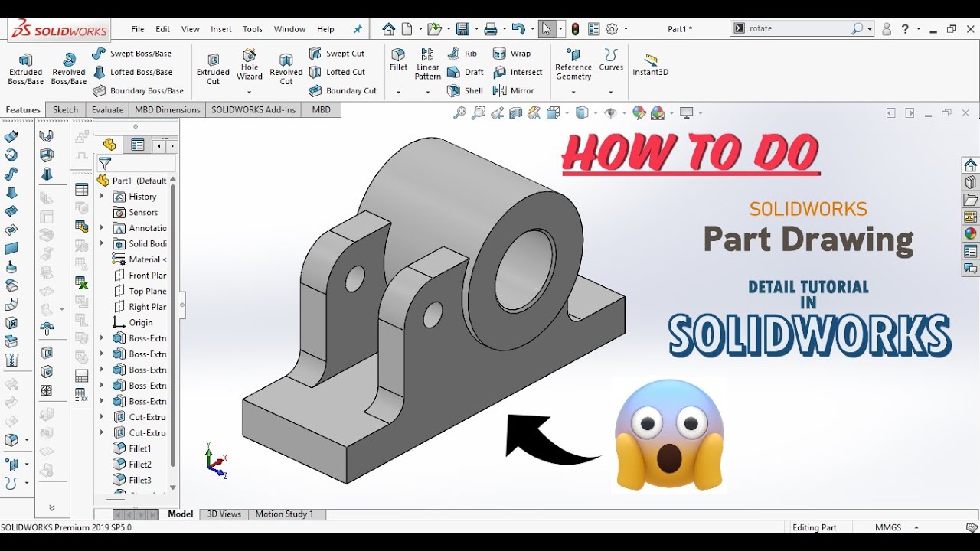Viewport: 980px width, 551px height.
Task: Choose Swept Boss/Base feature
Action: pos(132,54)
